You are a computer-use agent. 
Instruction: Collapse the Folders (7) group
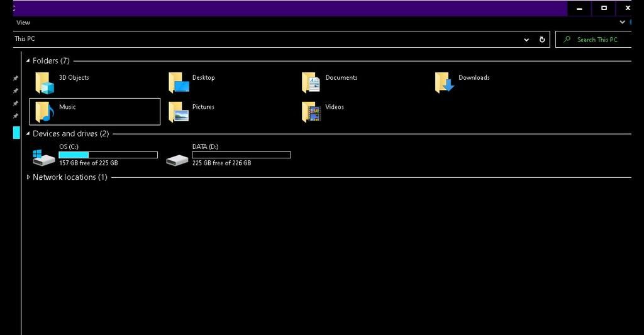[x=28, y=61]
